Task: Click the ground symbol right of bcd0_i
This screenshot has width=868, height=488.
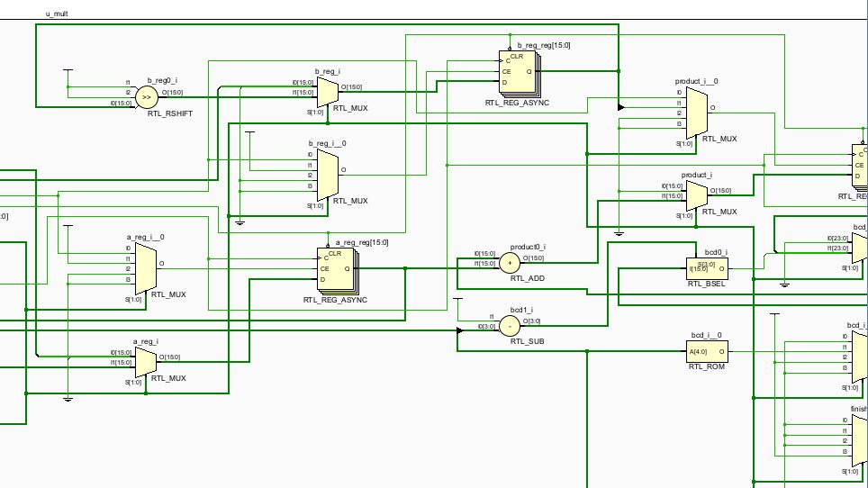Action: [784, 285]
